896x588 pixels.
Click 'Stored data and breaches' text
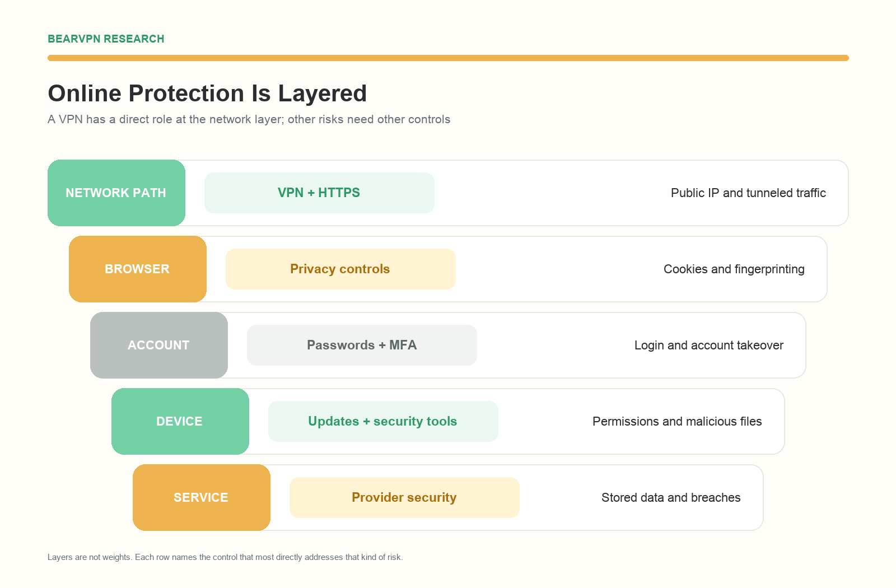point(671,497)
